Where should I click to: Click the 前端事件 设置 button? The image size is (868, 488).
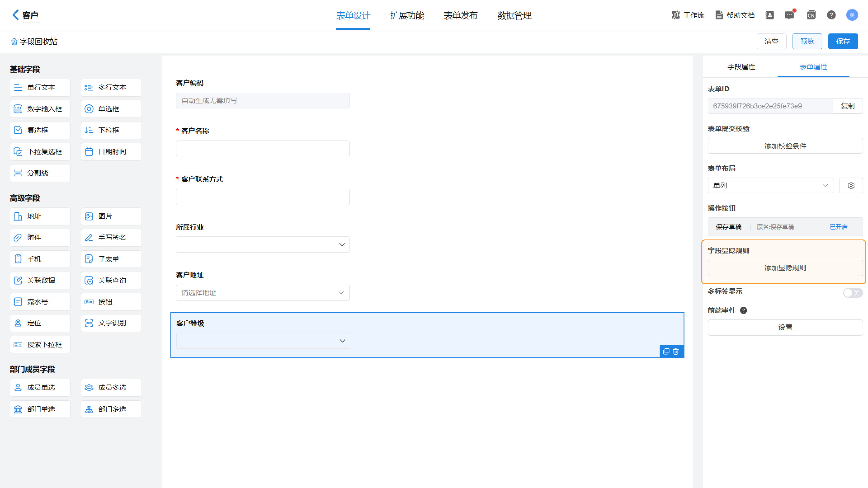pyautogui.click(x=785, y=328)
